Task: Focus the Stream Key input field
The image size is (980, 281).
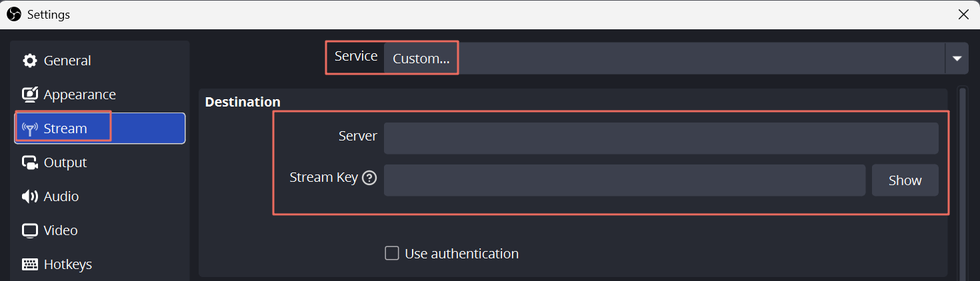Action: coord(624,180)
